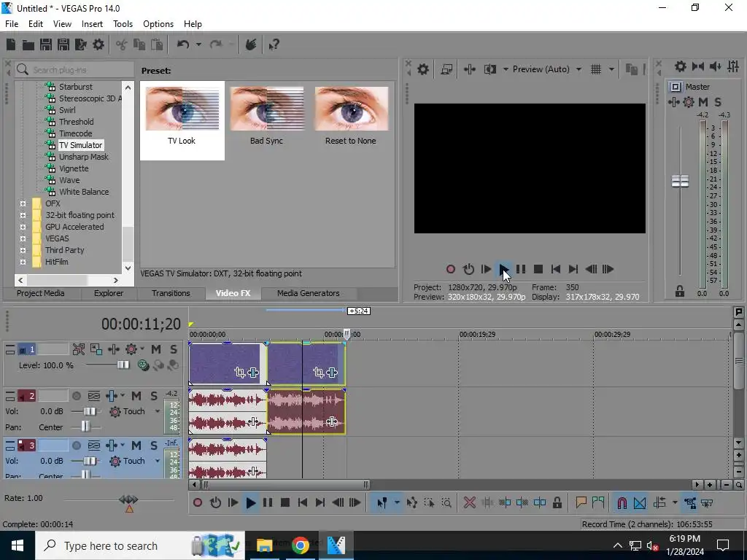This screenshot has height=560, width=747.
Task: Select White Balance in the plug-in list
Action: (x=84, y=192)
